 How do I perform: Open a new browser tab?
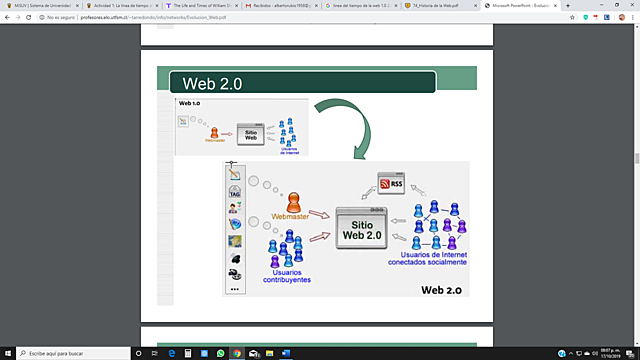(x=568, y=6)
